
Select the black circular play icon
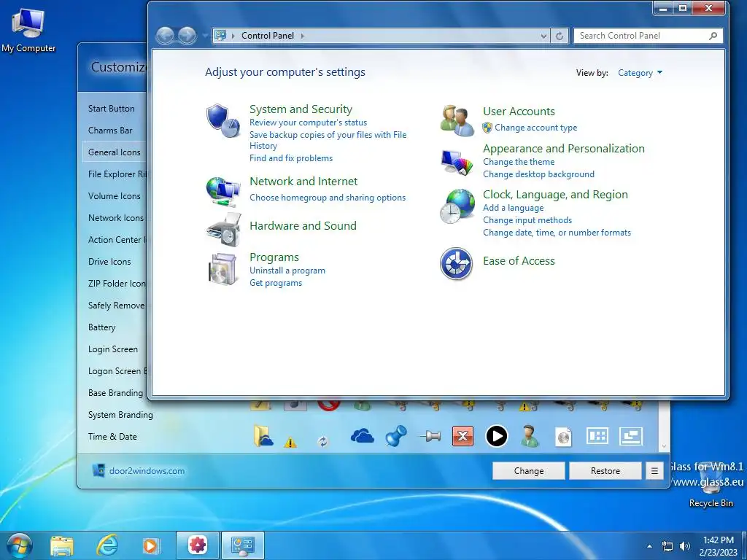click(x=496, y=436)
